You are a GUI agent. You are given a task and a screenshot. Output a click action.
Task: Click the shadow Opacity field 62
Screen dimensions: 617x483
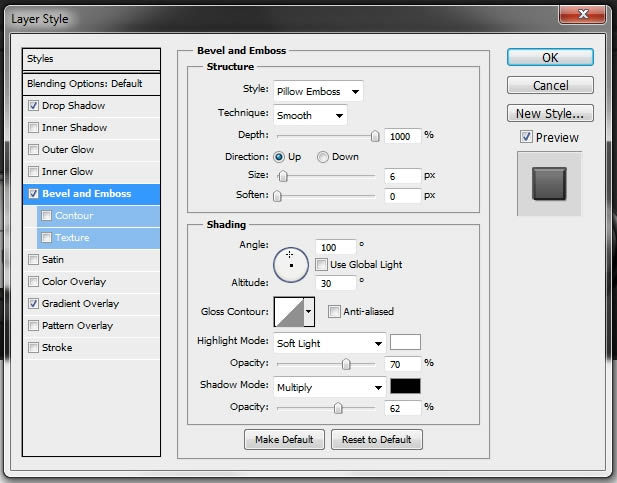pos(403,408)
